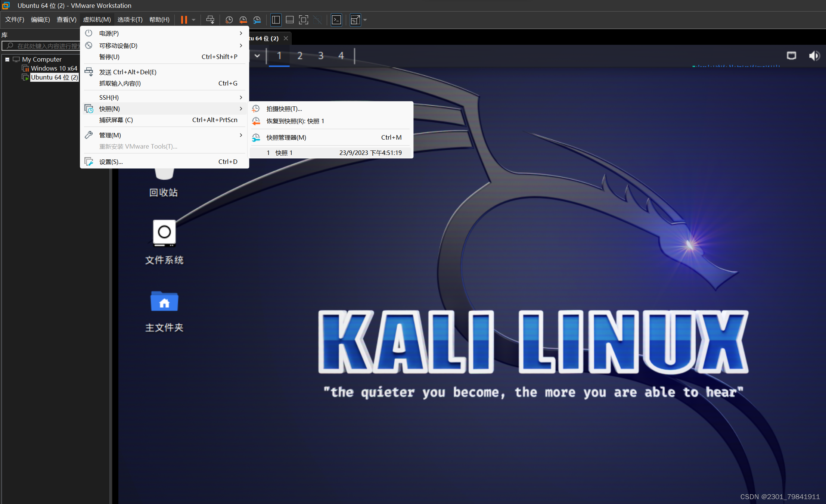826x504 pixels.
Task: Click the take snapshot toolbar icon
Action: tap(229, 20)
